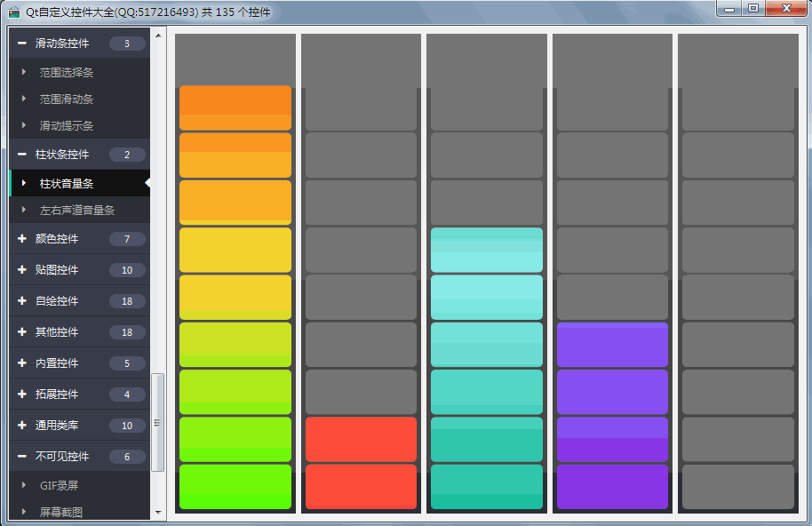812x526 pixels.
Task: Expand the 内置控件 category
Action: [x=57, y=363]
